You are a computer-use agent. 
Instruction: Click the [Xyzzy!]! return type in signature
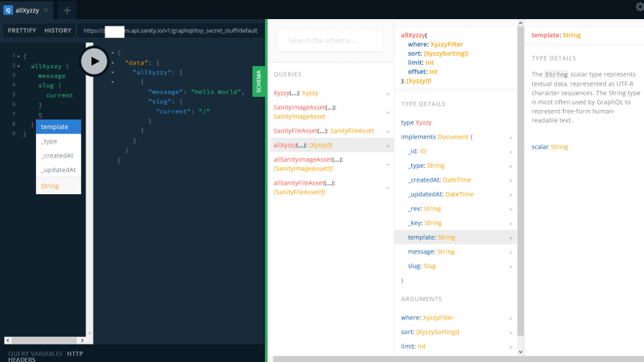tap(419, 81)
